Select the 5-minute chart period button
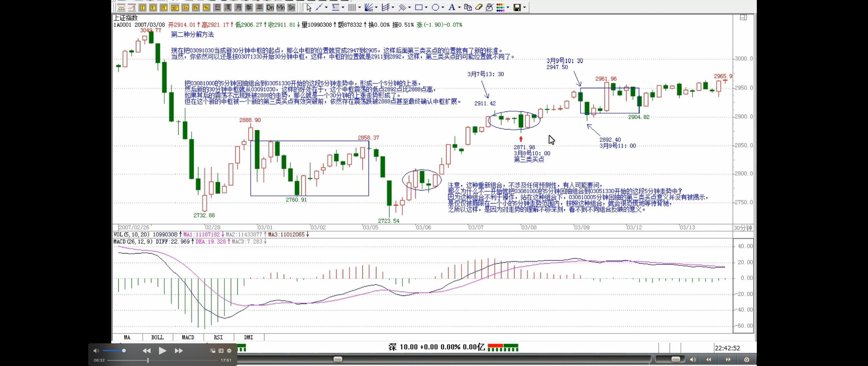The width and height of the screenshot is (868, 366). [153, 7]
